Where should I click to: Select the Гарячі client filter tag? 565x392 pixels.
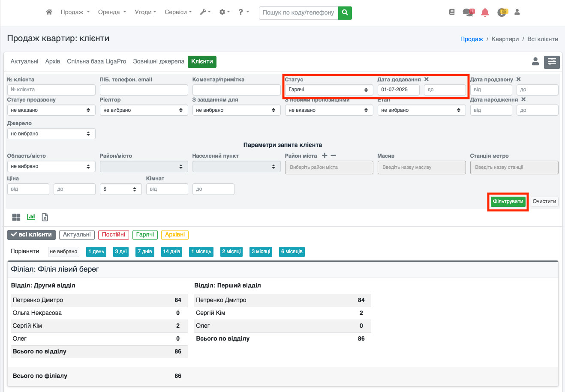[x=145, y=235]
